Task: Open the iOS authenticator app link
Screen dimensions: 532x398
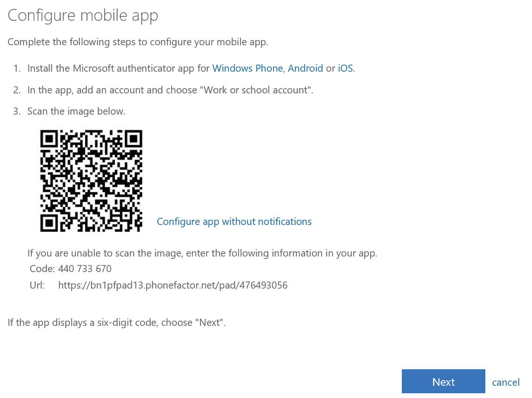Action: point(345,68)
